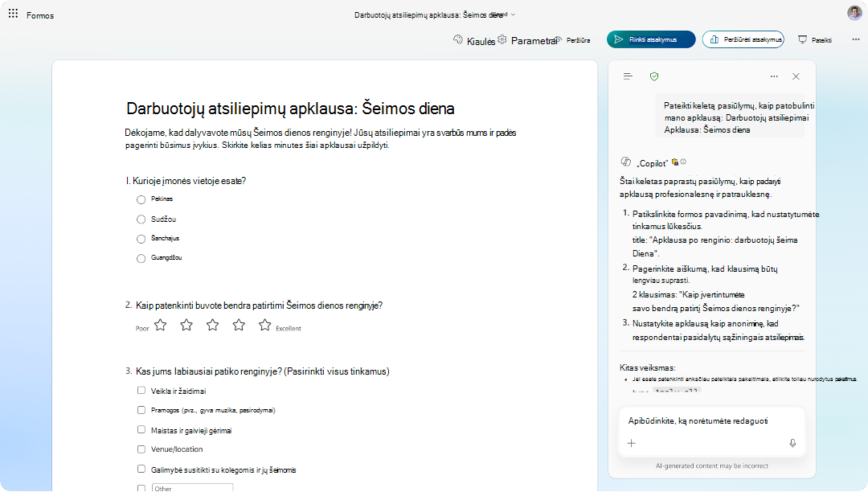The width and height of the screenshot is (868, 492).
Task: Select question 1 Kurioje įmonės vietoje esate
Action: 186,181
